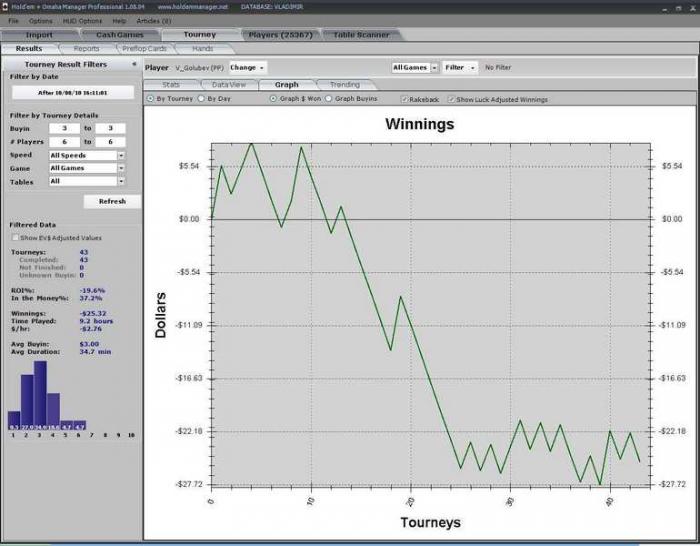The width and height of the screenshot is (700, 546).
Task: Click the # Players minimum field
Action: tap(64, 142)
